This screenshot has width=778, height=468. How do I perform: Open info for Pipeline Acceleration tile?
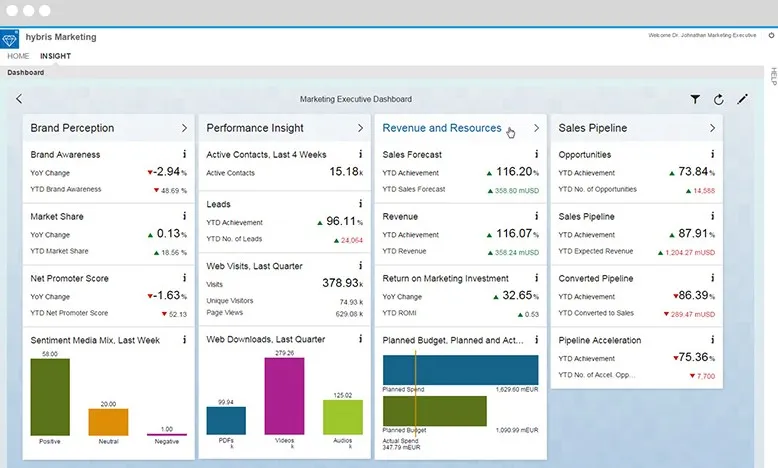coord(713,339)
